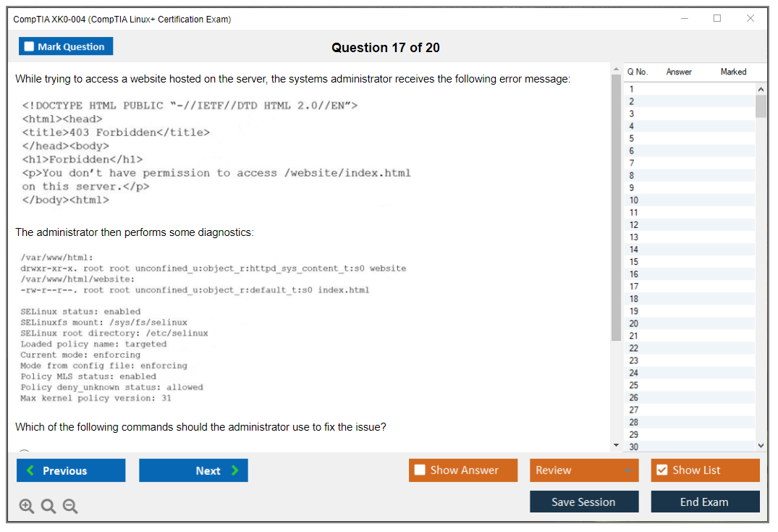Click the reset zoom magnifier icon

[48, 507]
